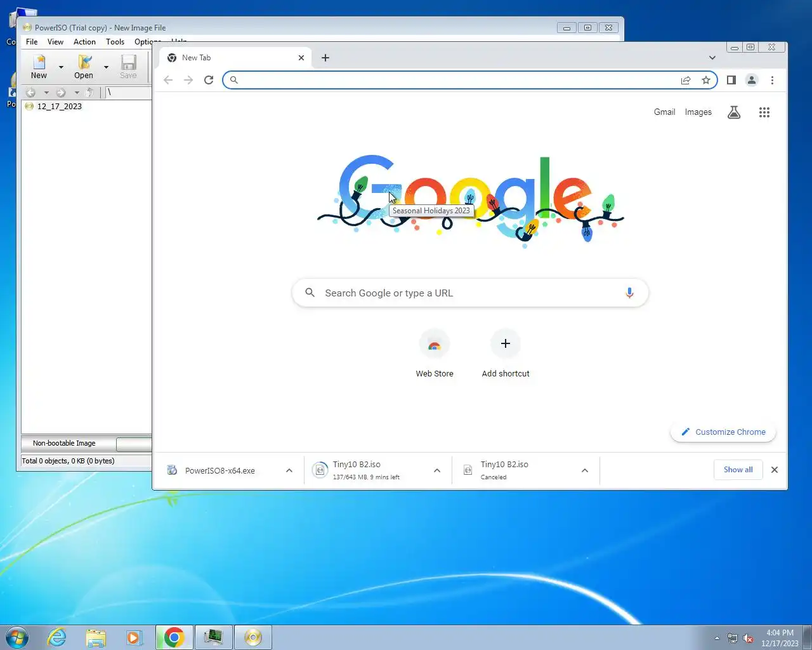Open a new Chrome tab with plus button

click(325, 58)
